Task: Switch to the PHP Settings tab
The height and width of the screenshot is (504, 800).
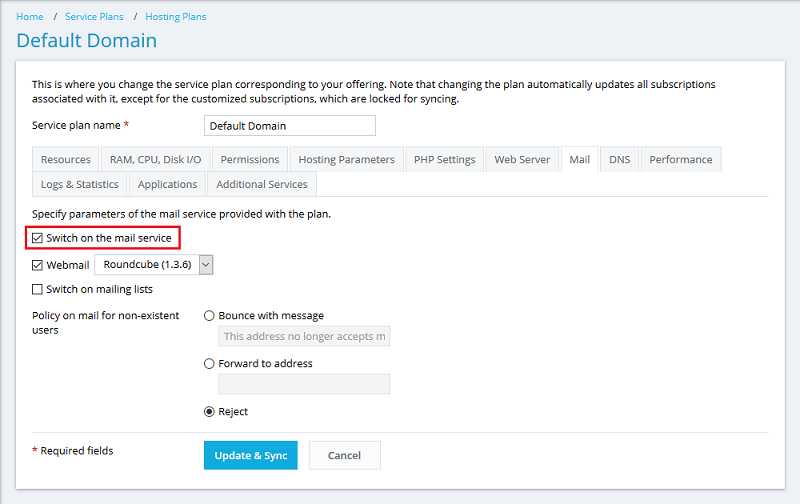Action: [444, 160]
